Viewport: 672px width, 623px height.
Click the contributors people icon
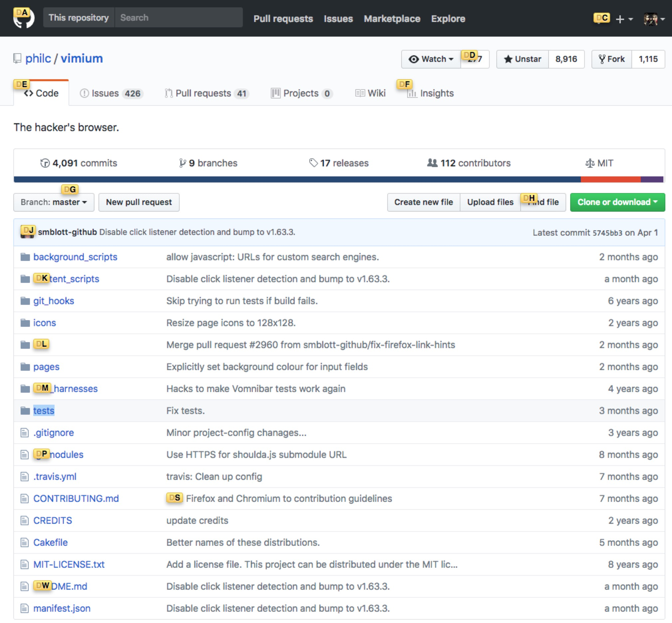click(x=432, y=163)
